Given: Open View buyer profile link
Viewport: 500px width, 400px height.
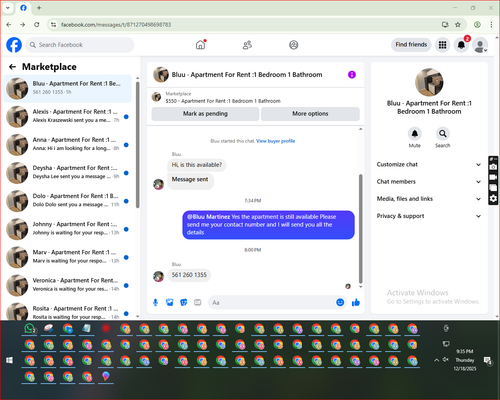Looking at the screenshot, I should pyautogui.click(x=275, y=141).
